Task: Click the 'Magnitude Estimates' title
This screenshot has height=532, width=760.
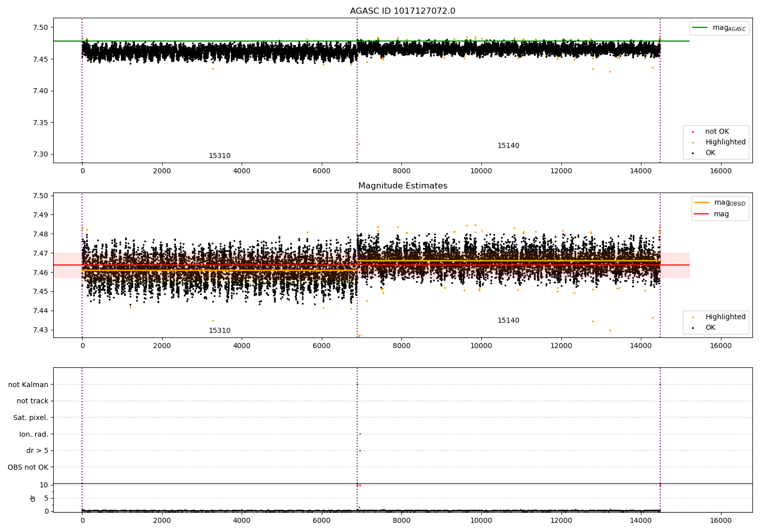Action: click(403, 186)
